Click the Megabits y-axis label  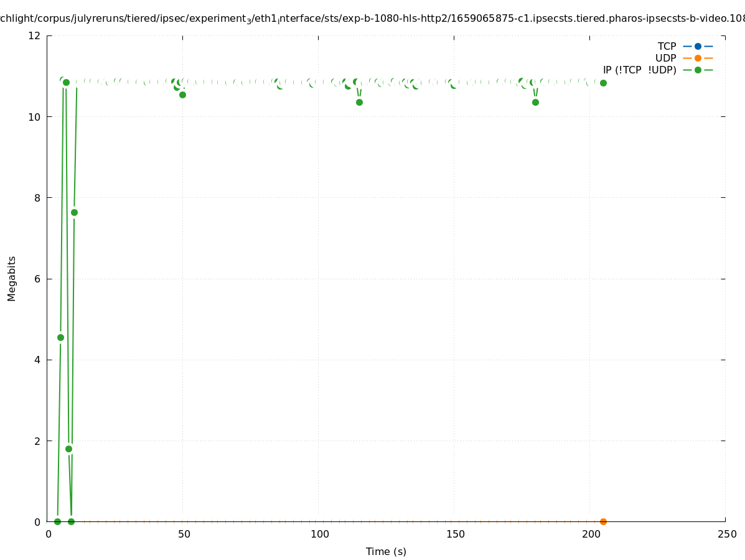12,278
